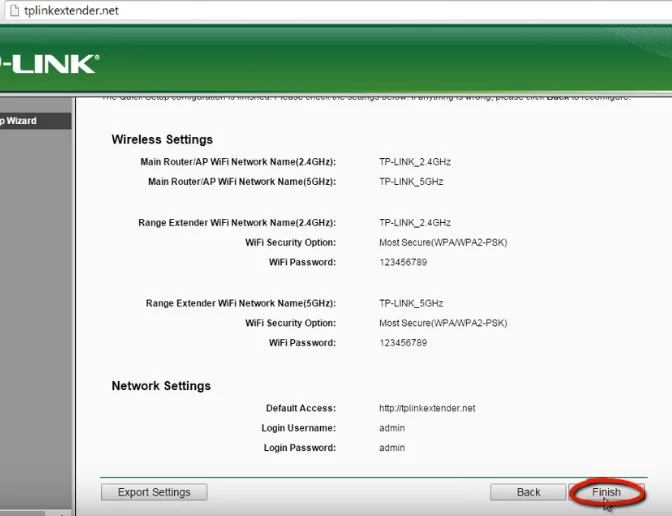Click the 2.4GHz WiFi Security Option value
The width and height of the screenshot is (672, 516).
pyautogui.click(x=443, y=243)
